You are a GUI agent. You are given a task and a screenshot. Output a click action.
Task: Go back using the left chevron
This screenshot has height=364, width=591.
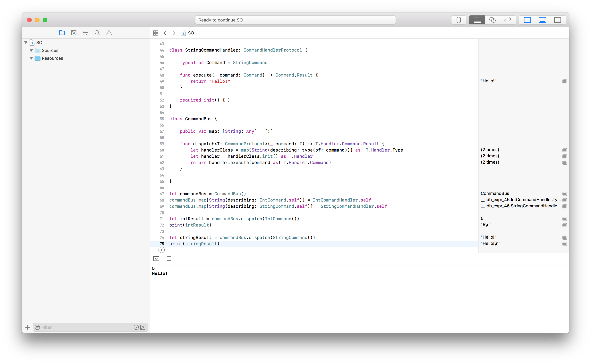[165, 33]
